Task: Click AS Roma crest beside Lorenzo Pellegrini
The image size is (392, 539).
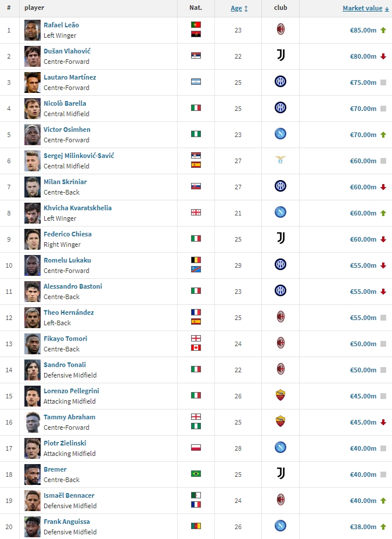Action: 280,395
